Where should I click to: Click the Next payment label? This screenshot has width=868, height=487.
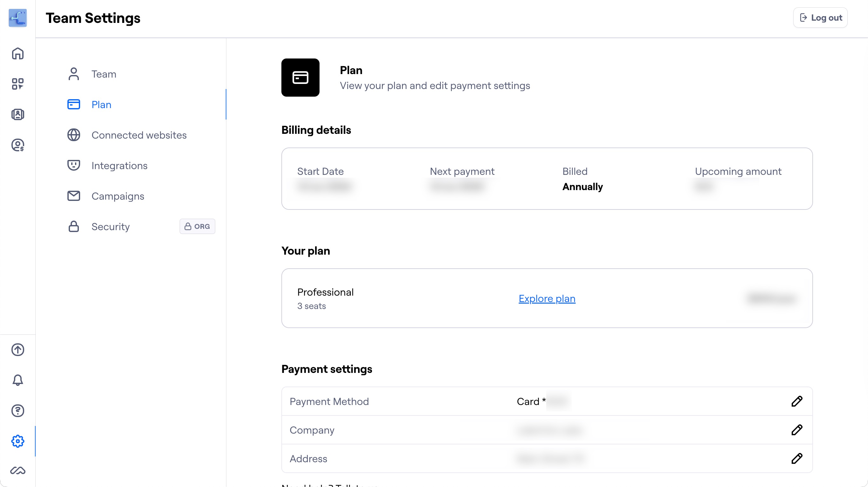462,171
